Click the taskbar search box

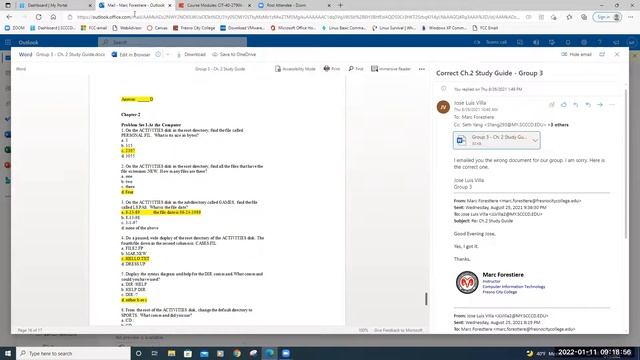[73, 353]
